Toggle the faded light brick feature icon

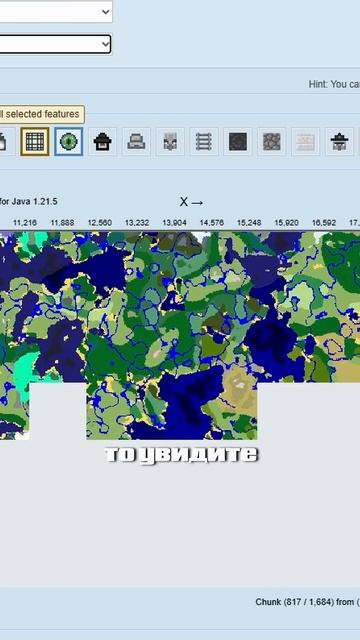pos(306,142)
